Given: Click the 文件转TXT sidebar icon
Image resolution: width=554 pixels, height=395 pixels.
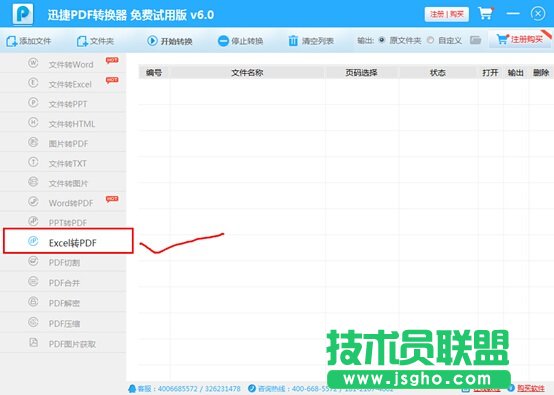Looking at the screenshot, I should 33,162.
